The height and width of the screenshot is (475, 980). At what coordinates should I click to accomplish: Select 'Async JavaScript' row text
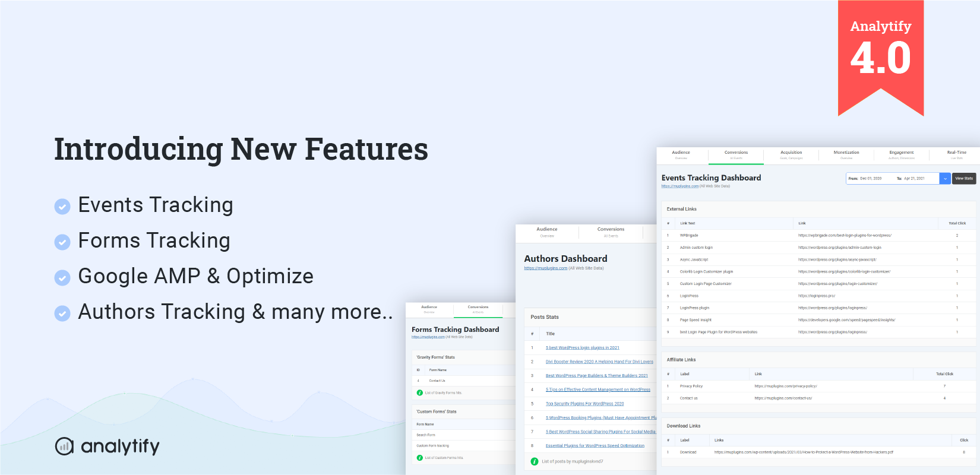click(694, 259)
